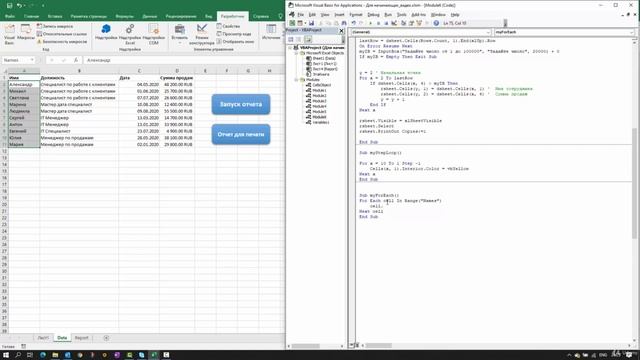Collapse the Modules folder in project tree
640x360 pixels.
pyautogui.click(x=296, y=80)
